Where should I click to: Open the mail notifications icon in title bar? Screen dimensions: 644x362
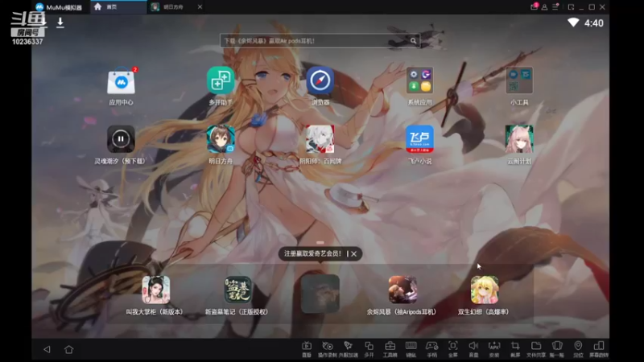(534, 6)
